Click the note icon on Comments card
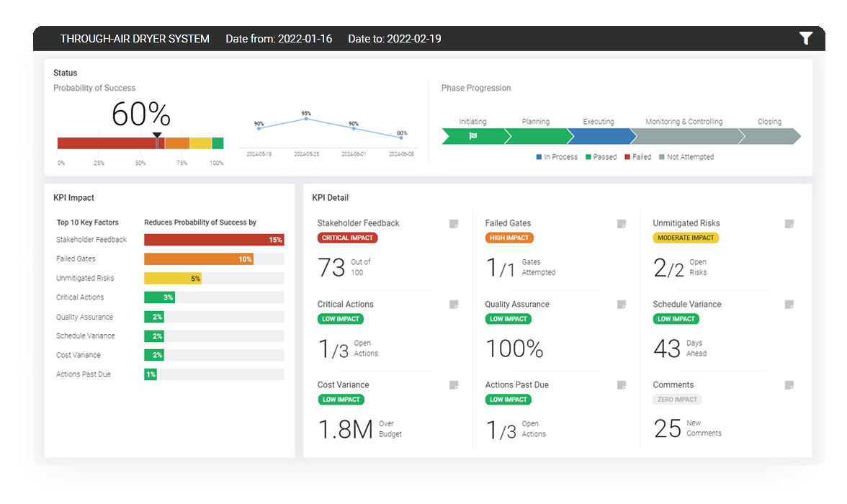This screenshot has height=504, width=847. coord(789,385)
